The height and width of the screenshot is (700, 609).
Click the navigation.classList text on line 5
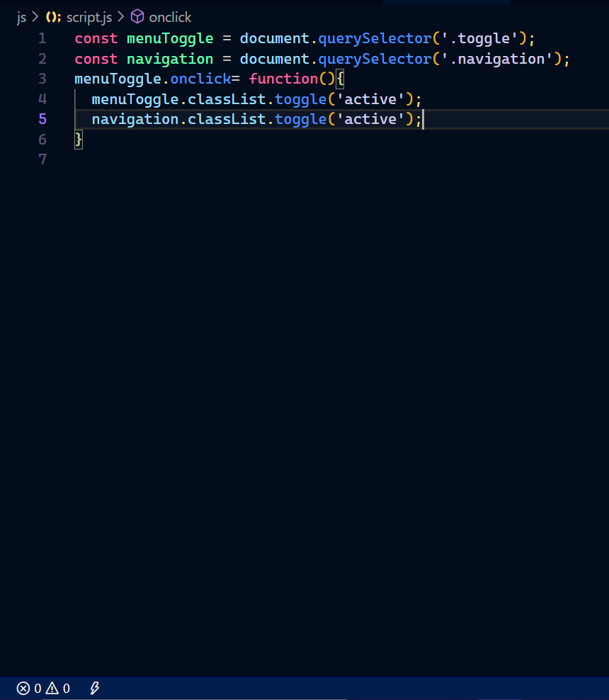click(179, 119)
